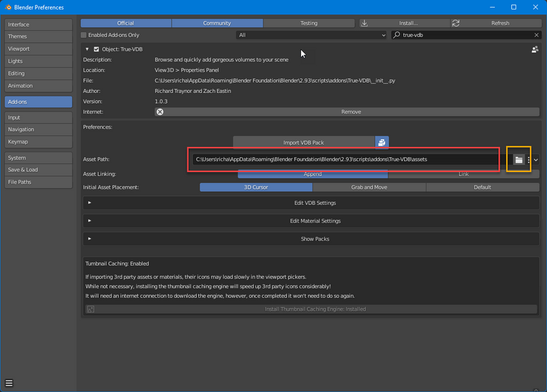Open the All category dropdown
This screenshot has height=392, width=547.
click(312, 35)
